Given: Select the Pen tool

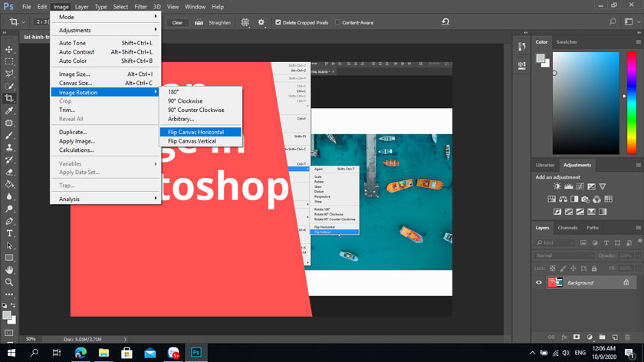Looking at the screenshot, I should [9, 221].
